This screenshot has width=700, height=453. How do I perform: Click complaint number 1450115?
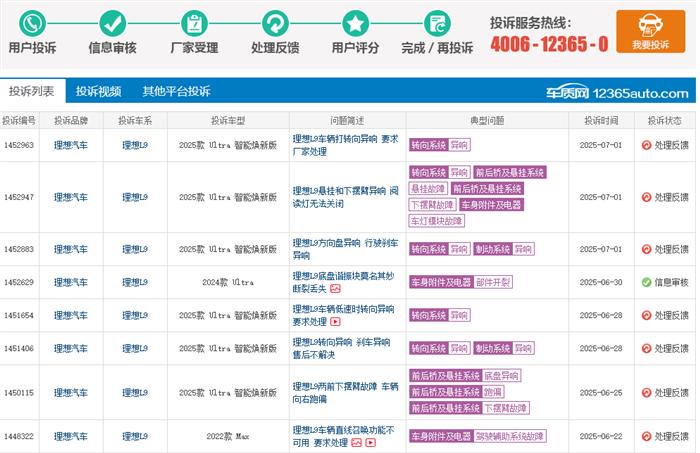(19, 393)
